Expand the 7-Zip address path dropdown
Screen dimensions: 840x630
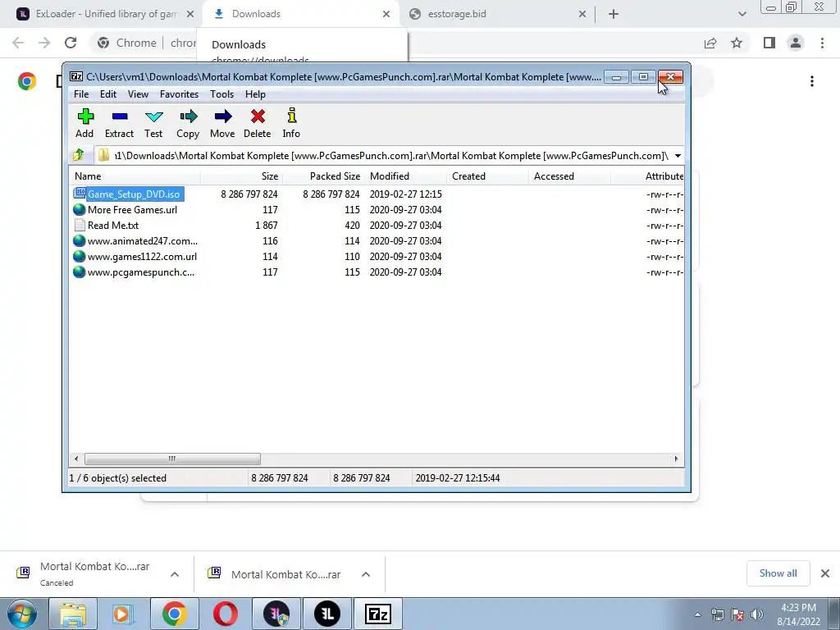(x=678, y=155)
